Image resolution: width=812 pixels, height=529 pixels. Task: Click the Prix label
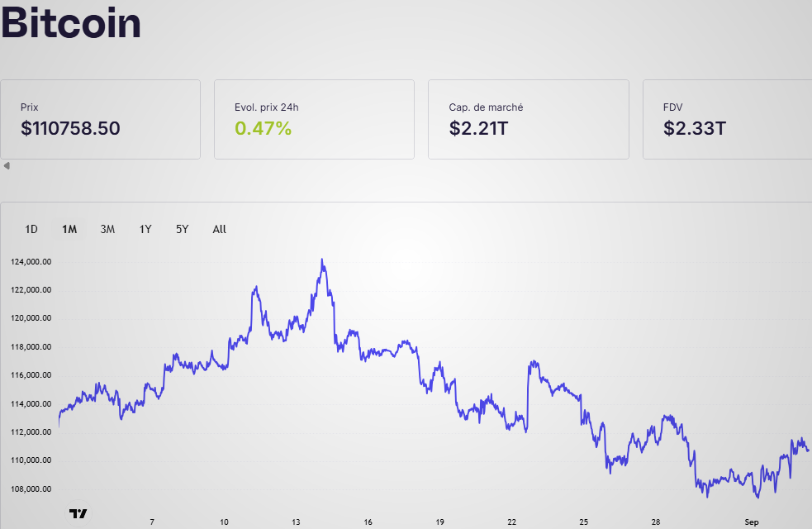(x=30, y=107)
